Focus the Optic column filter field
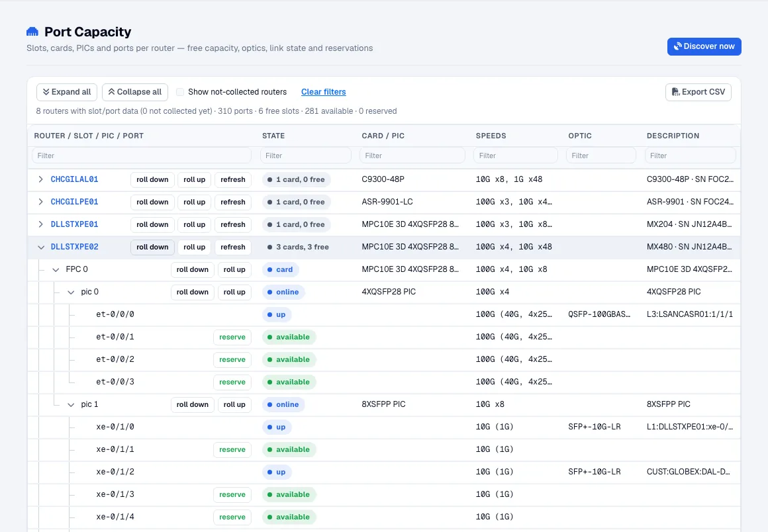 pos(601,155)
